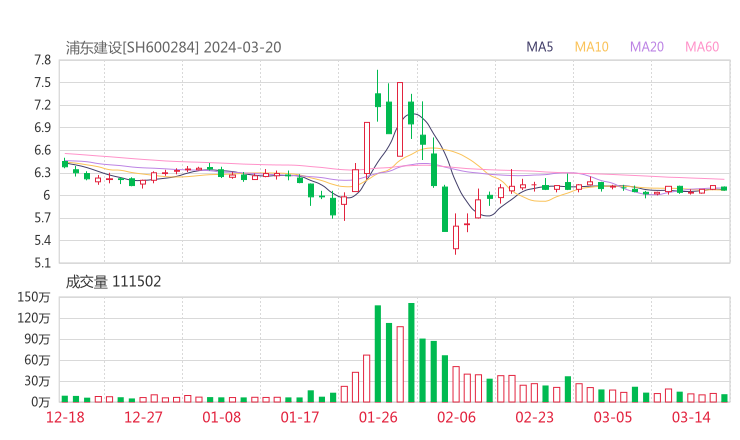Click the 01-26 date label
Image resolution: width=740 pixels, height=440 pixels.
[x=378, y=417]
